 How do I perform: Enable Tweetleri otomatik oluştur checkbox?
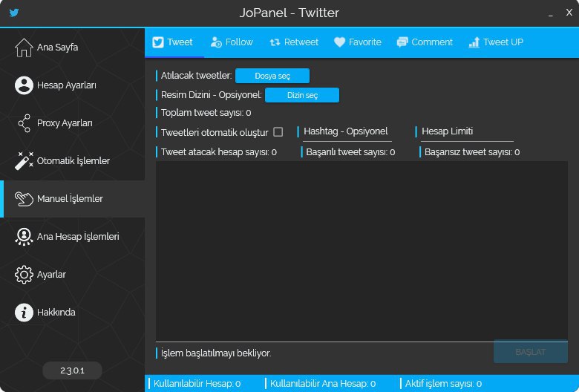278,132
